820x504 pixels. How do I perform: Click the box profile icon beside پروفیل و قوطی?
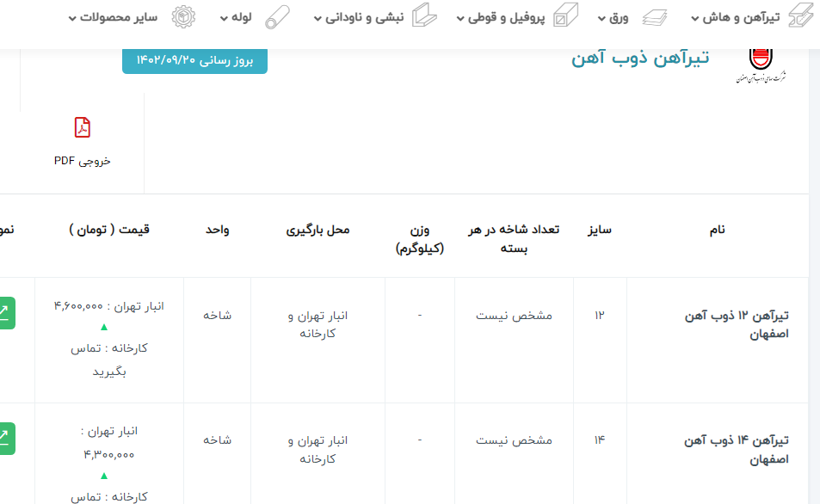click(x=564, y=16)
